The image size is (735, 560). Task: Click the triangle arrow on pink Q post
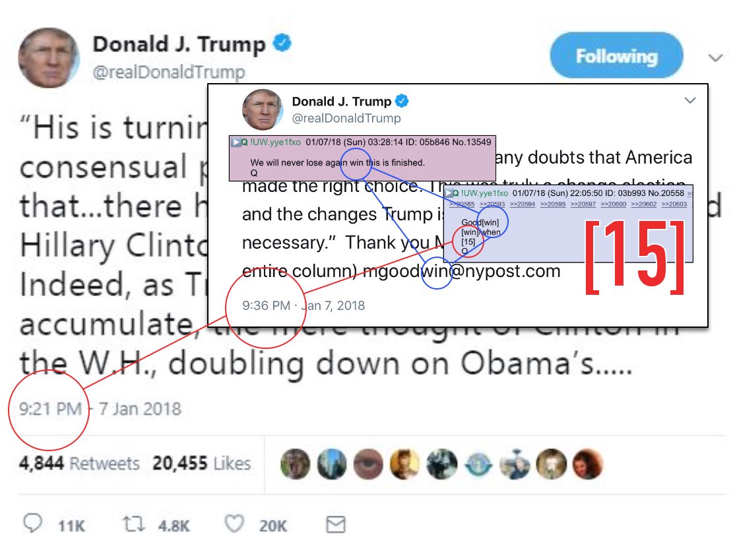coord(236,142)
